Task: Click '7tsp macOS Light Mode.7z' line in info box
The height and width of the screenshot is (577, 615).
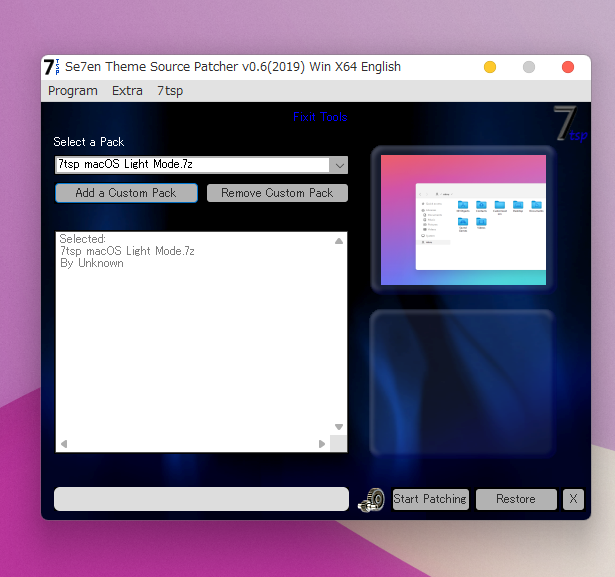Action: 127,251
